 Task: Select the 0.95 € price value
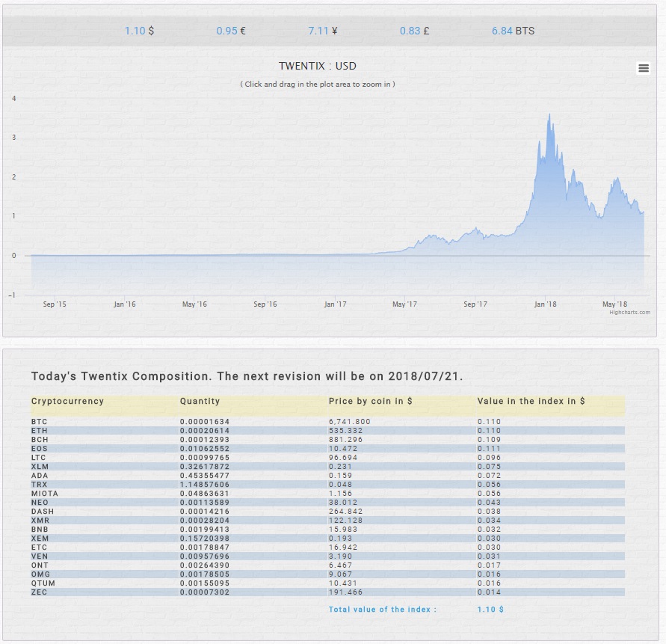(231, 31)
